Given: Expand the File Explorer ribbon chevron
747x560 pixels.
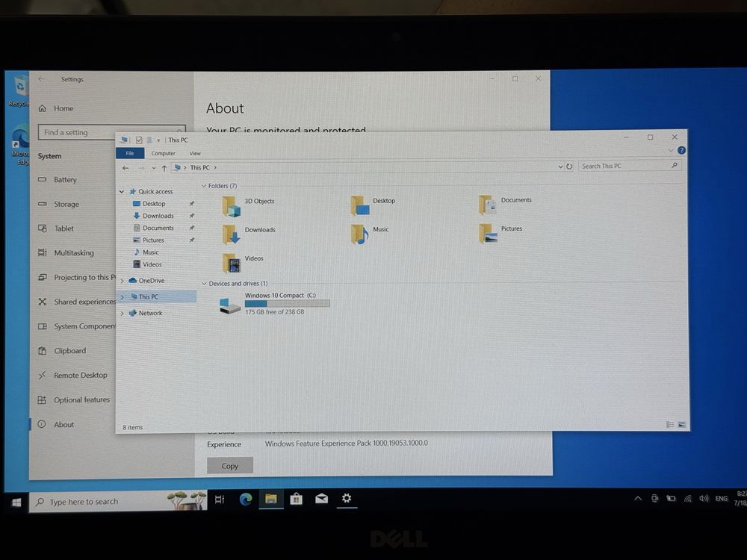Looking at the screenshot, I should tap(670, 151).
